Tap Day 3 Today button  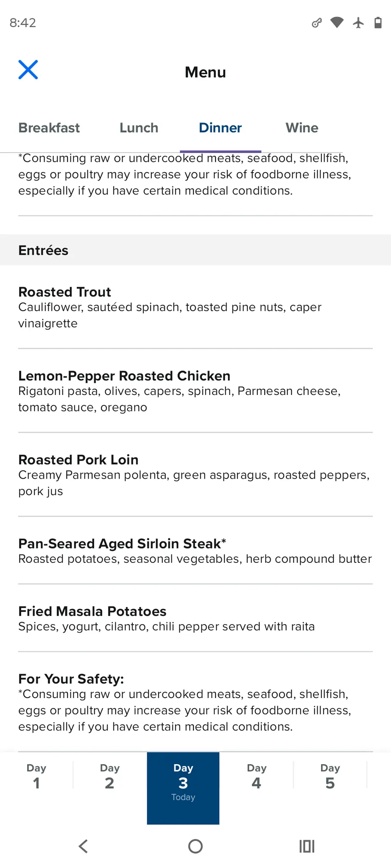[183, 787]
